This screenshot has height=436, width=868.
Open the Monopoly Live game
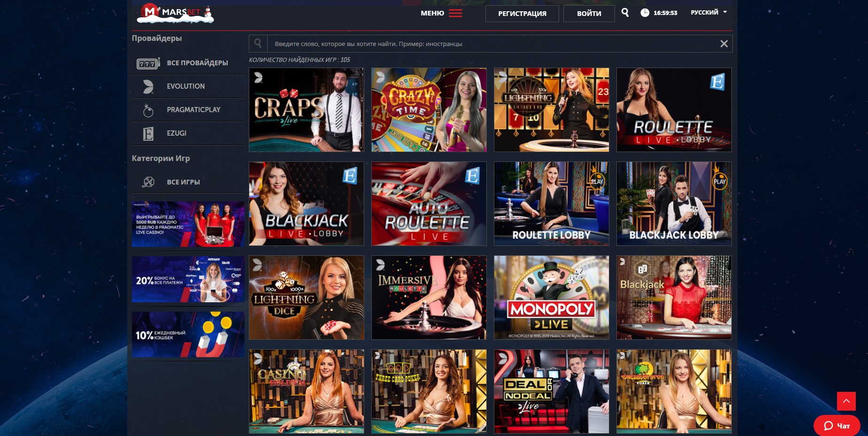[x=552, y=298]
